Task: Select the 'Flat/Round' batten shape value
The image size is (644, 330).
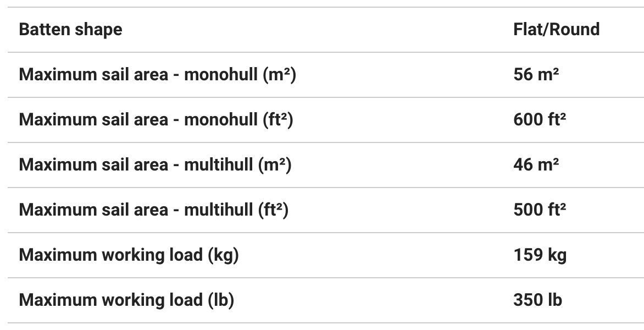Action: click(x=556, y=30)
